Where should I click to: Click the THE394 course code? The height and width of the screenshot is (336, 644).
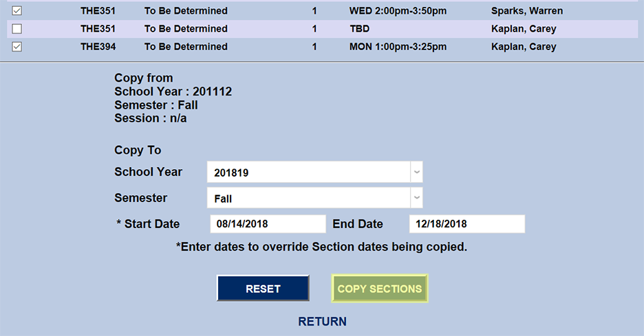(x=98, y=47)
